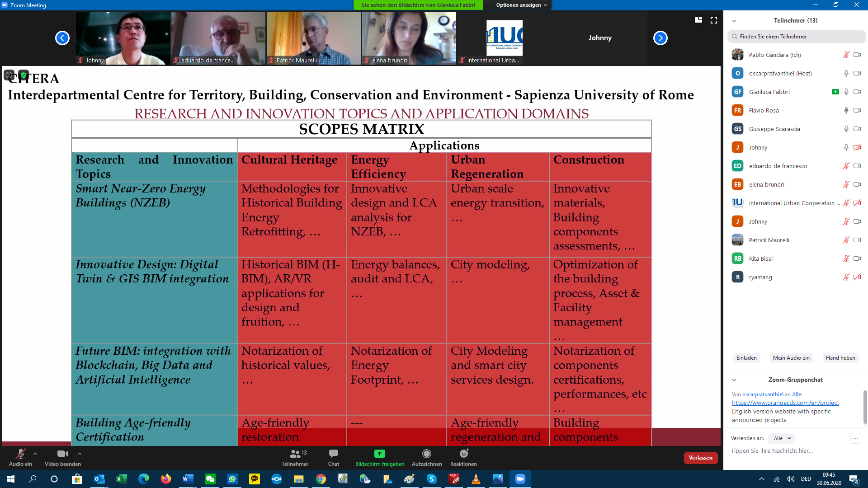Open Microsoft Word from the taskbar

(188, 479)
